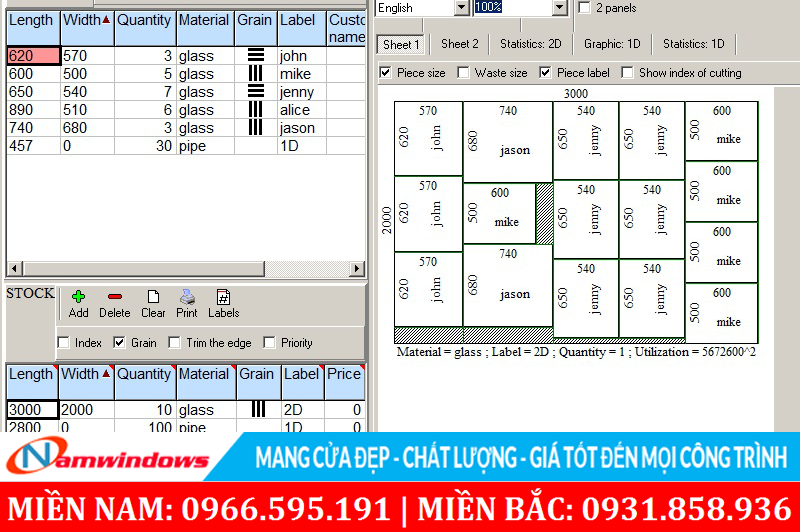Open the Graphic: 1D tab
The width and height of the screenshot is (800, 532).
(612, 44)
